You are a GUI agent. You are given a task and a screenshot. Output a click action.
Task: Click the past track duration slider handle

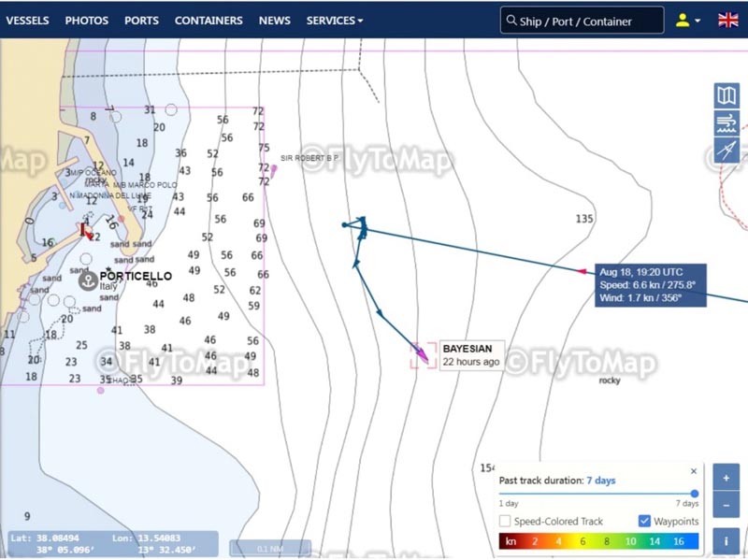click(x=694, y=494)
